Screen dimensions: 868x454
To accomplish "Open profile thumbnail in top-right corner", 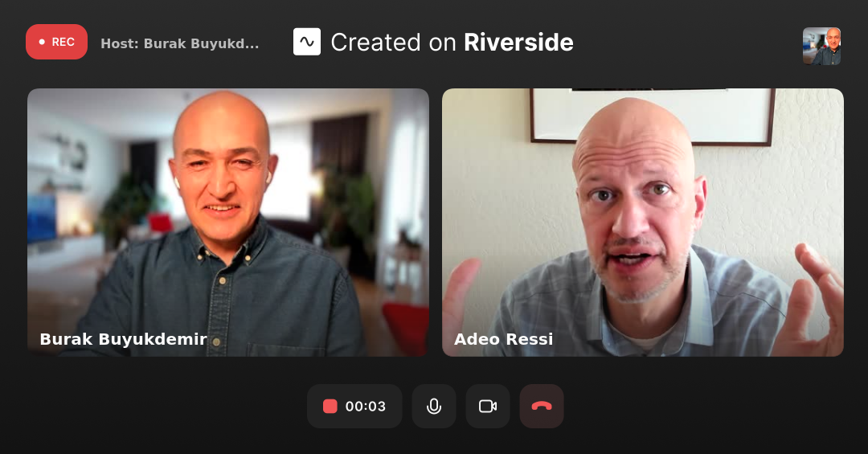I will pyautogui.click(x=822, y=46).
